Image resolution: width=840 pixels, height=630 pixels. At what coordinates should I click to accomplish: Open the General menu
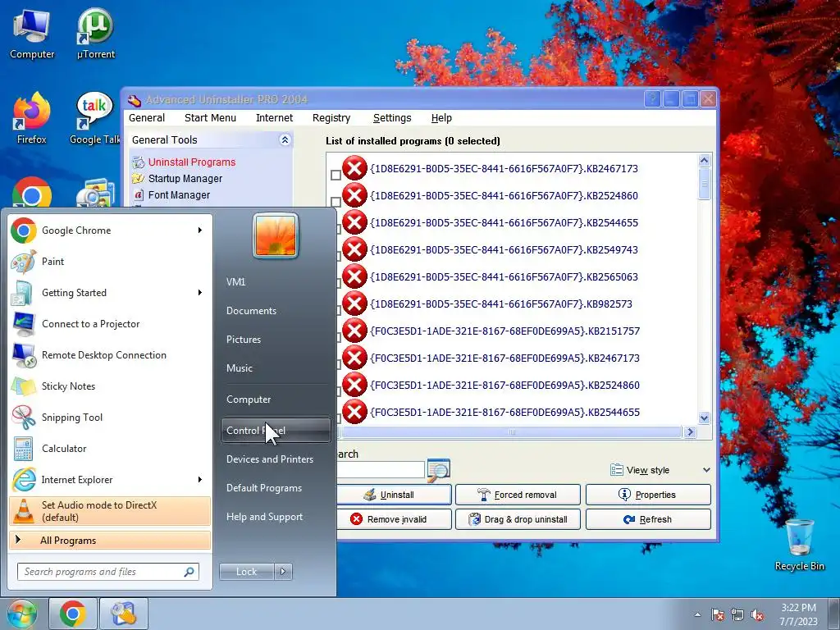(147, 118)
